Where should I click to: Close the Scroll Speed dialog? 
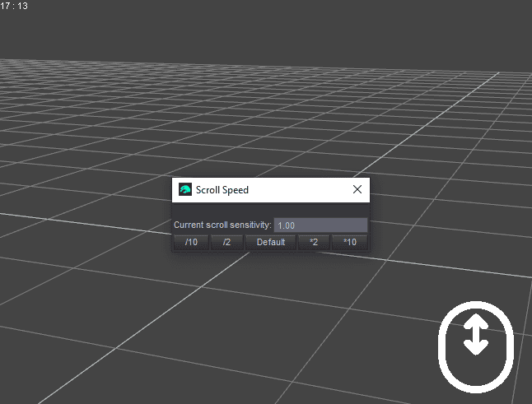[357, 189]
